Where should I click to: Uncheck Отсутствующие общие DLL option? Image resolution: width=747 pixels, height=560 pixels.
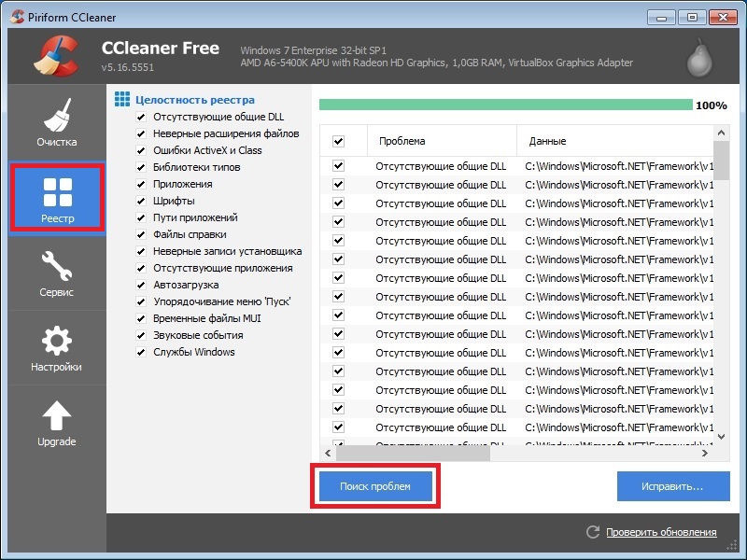coord(141,117)
